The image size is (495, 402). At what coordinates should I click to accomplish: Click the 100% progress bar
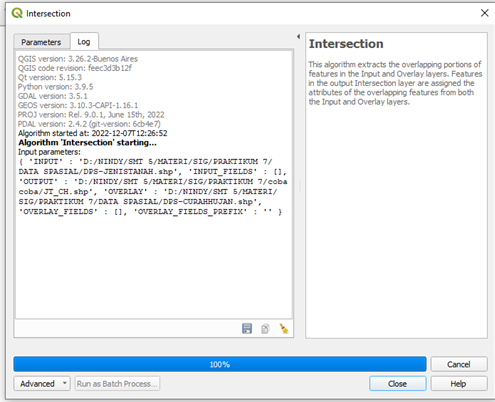click(220, 364)
